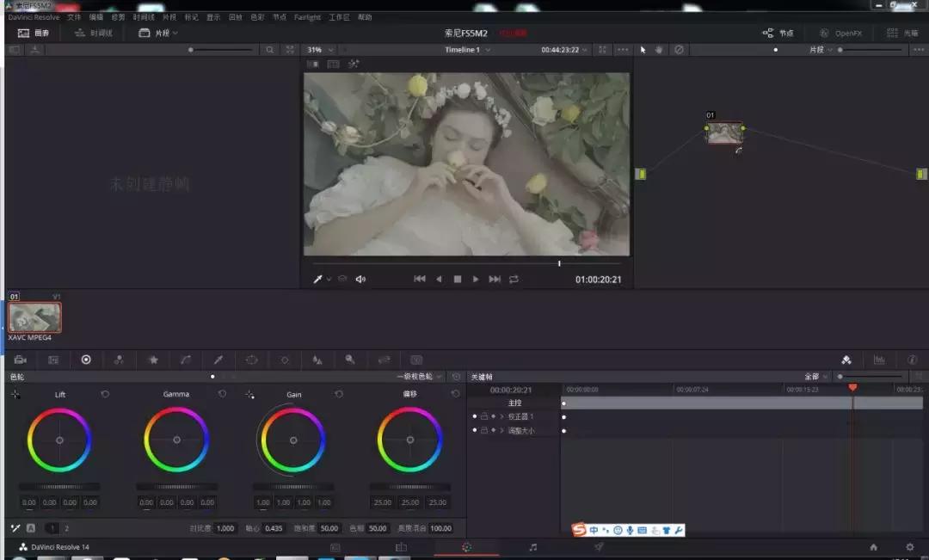This screenshot has height=560, width=929.
Task: Mute audio with the speaker icon under viewer
Action: tap(360, 279)
